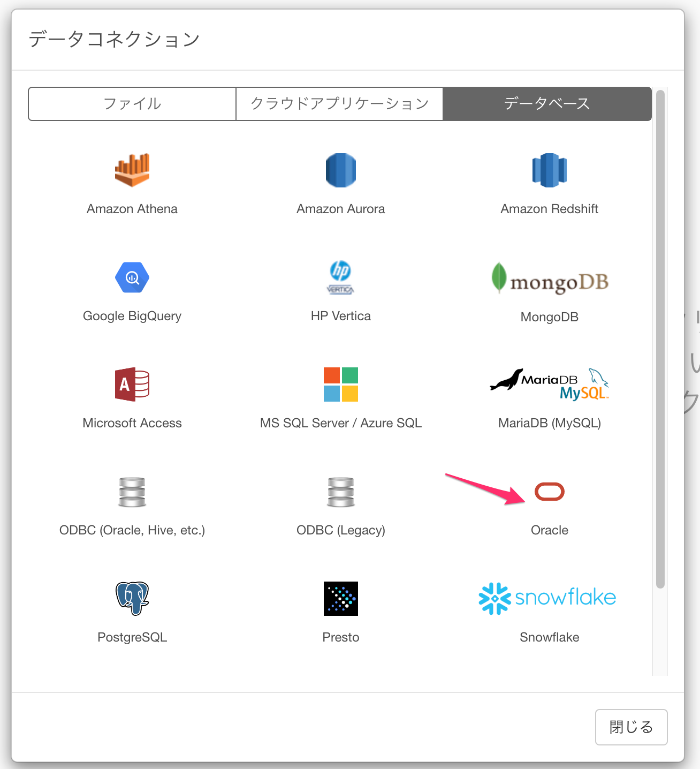Pick the Amazon Redshift icon
This screenshot has width=700, height=769.
pos(550,170)
